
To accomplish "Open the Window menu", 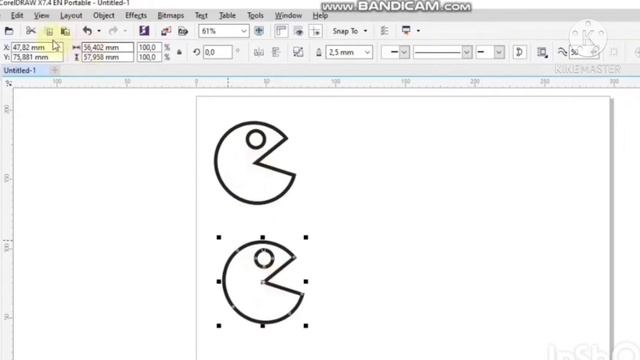I will (x=288, y=16).
